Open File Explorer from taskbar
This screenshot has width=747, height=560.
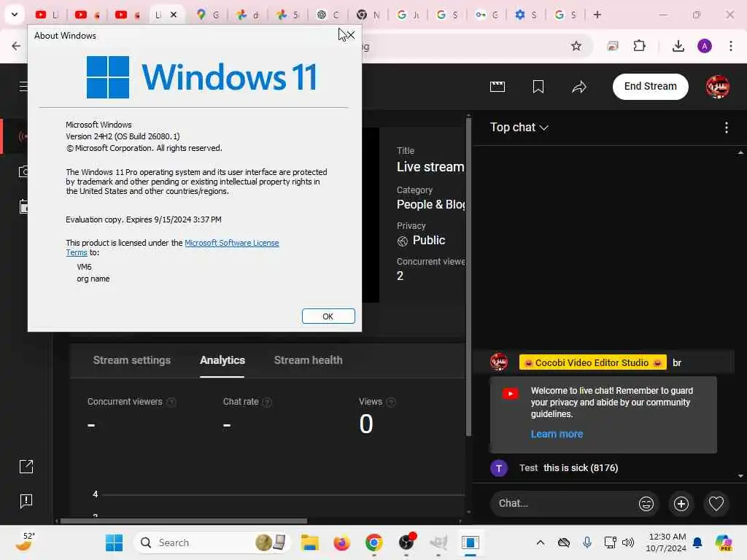point(309,542)
